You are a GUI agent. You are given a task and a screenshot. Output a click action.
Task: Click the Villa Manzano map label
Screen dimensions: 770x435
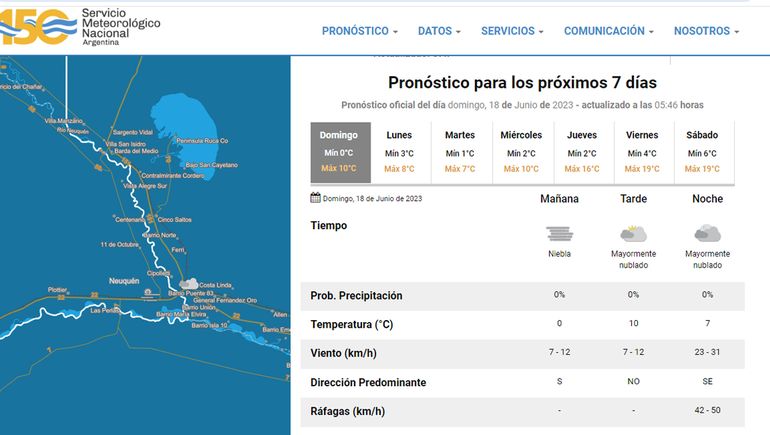[63, 121]
